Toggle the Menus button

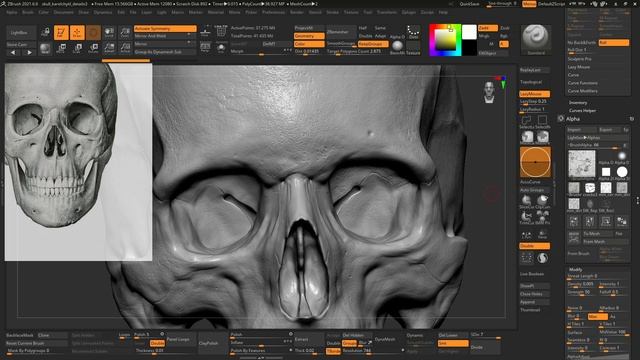coord(529,4)
